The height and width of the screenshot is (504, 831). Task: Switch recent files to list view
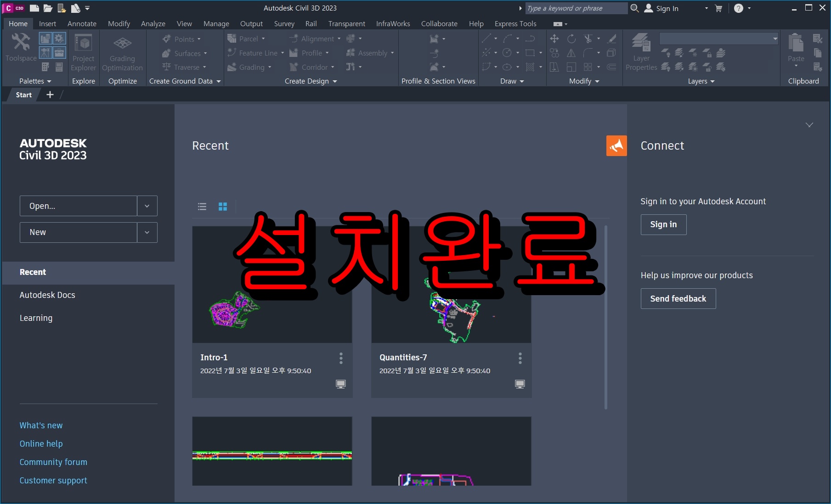(202, 207)
